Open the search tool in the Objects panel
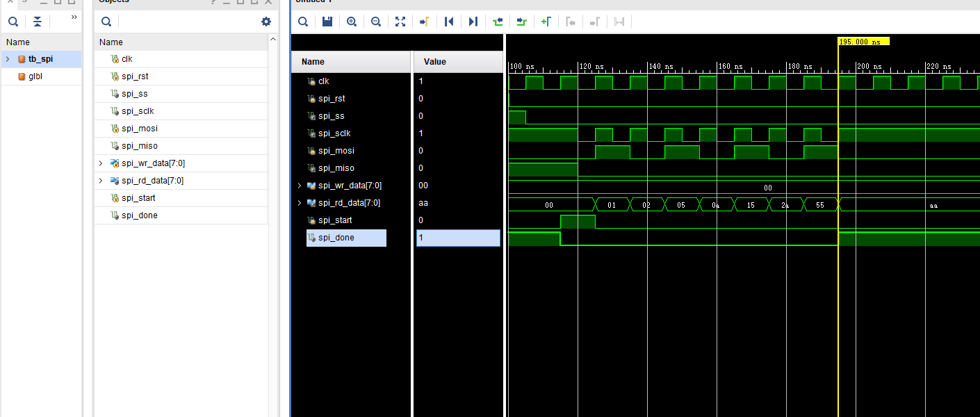 [x=106, y=22]
